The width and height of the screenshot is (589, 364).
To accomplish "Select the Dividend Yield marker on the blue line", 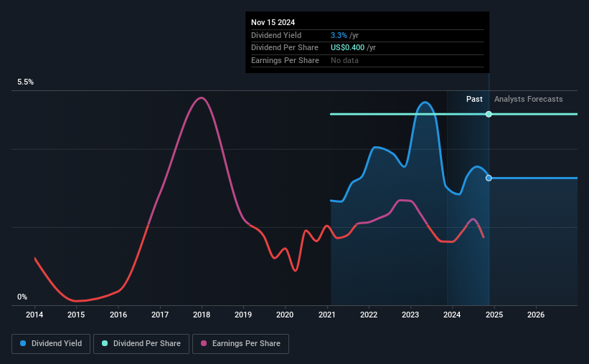I will (489, 178).
